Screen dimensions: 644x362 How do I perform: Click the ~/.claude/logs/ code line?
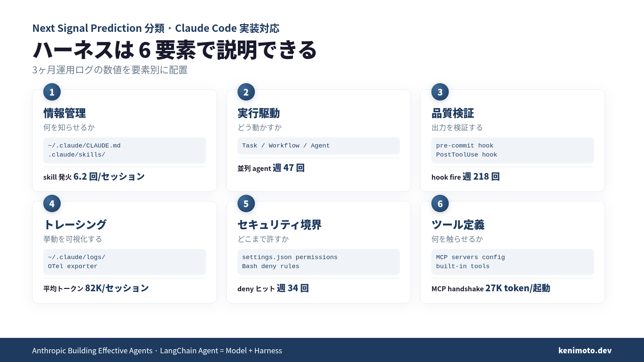76,257
